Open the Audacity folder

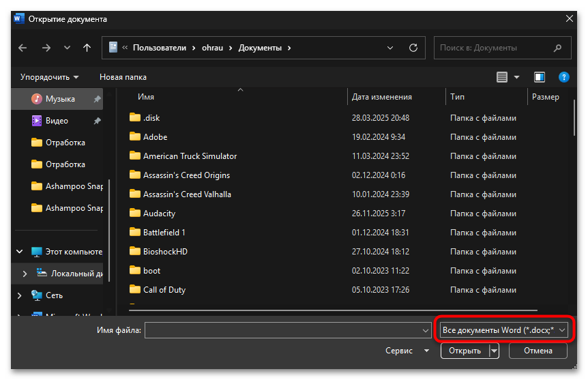coord(159,214)
